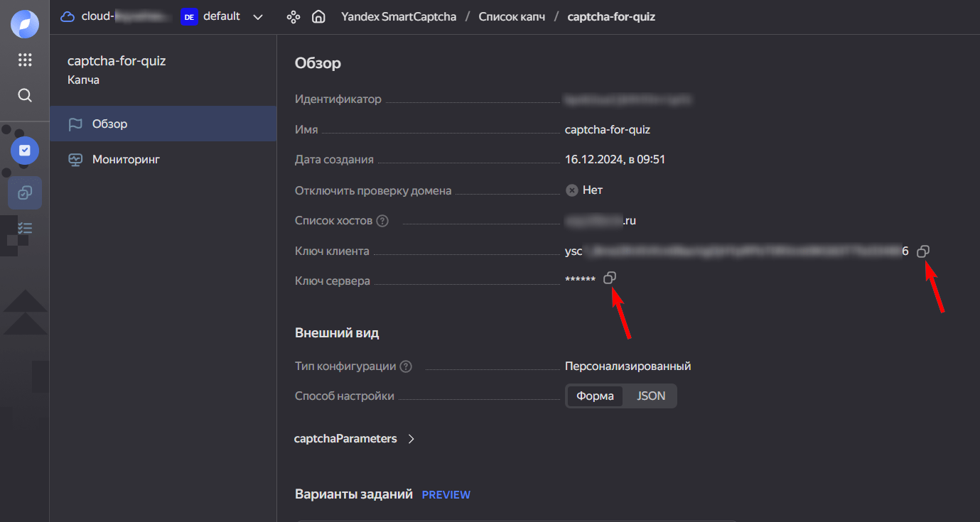Select the blue checkmark service icon
This screenshot has width=980, height=522.
point(25,151)
